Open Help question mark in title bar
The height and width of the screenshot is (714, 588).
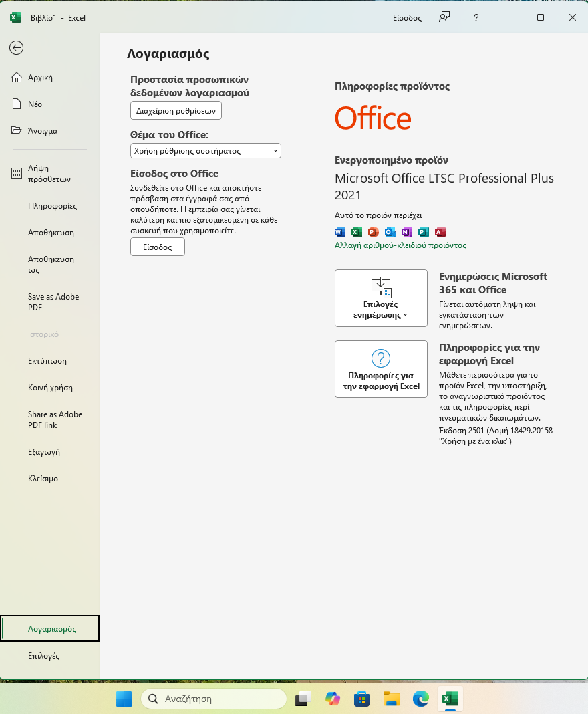(x=476, y=18)
